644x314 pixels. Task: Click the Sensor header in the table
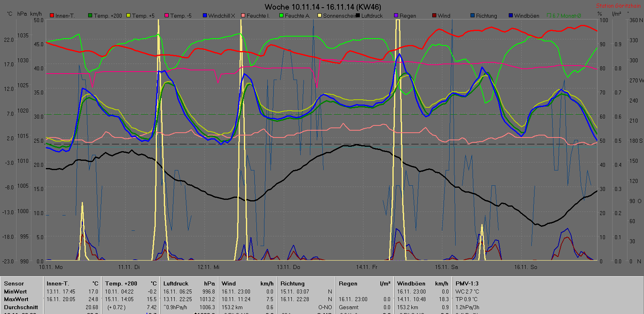[14, 283]
